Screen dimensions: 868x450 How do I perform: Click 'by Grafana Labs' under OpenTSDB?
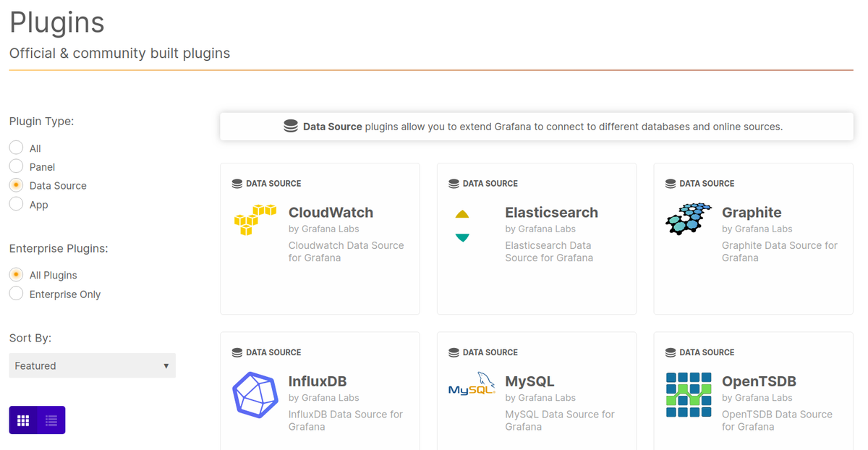click(x=757, y=398)
